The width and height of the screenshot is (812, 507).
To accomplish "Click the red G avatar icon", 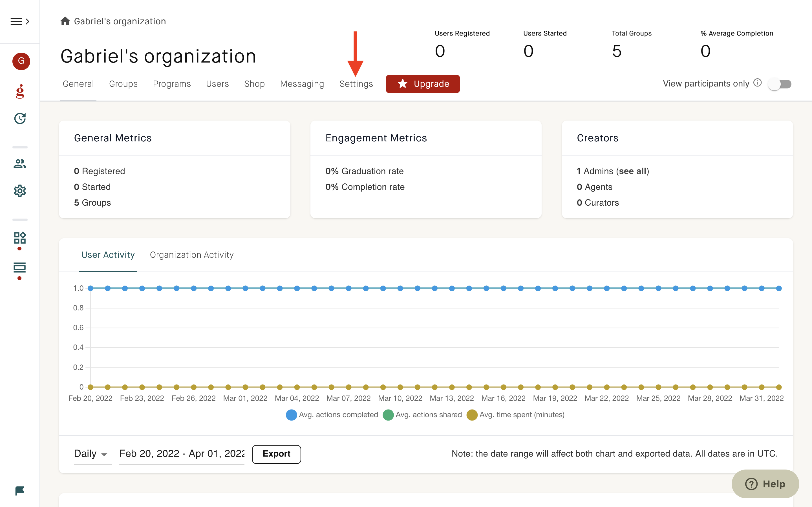I will pyautogui.click(x=21, y=61).
